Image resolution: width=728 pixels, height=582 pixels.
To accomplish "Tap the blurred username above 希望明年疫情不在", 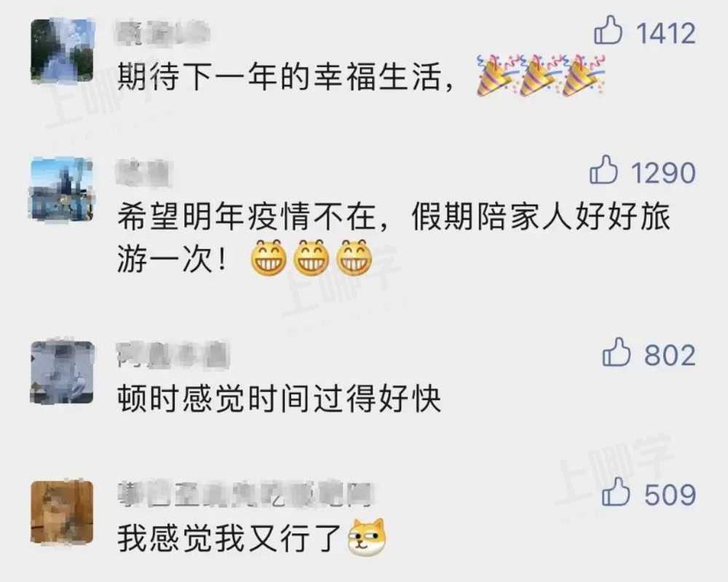I will tap(144, 172).
